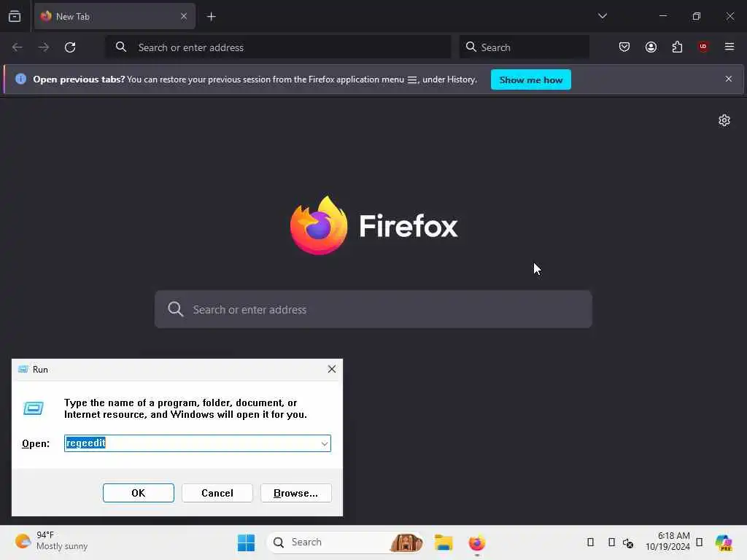Open the Copilot preview icon in taskbar
This screenshot has width=747, height=560.
pos(724,542)
